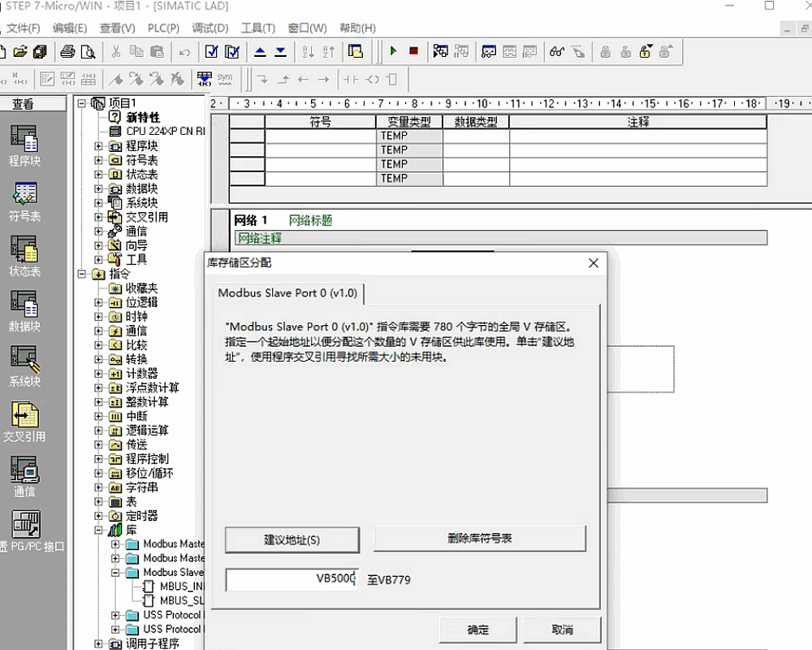Open the PLC(P) menu
Viewport: 812px width, 650px height.
163,28
